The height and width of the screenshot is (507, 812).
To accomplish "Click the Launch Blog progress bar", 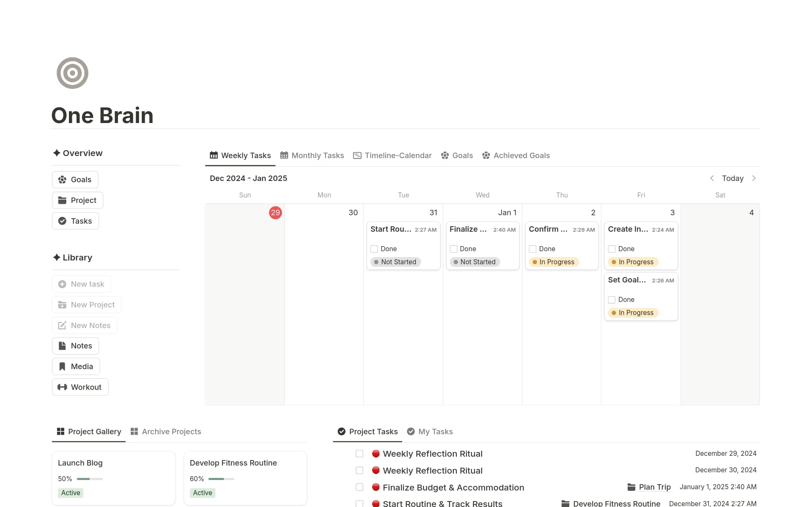I will [89, 479].
